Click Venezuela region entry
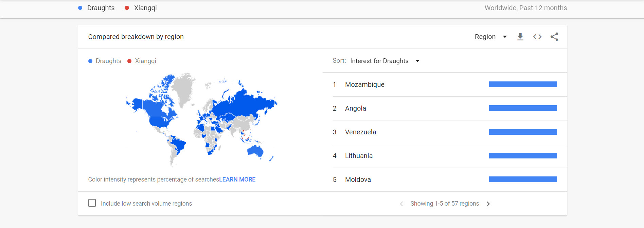Image resolution: width=644 pixels, height=228 pixels. (x=360, y=132)
